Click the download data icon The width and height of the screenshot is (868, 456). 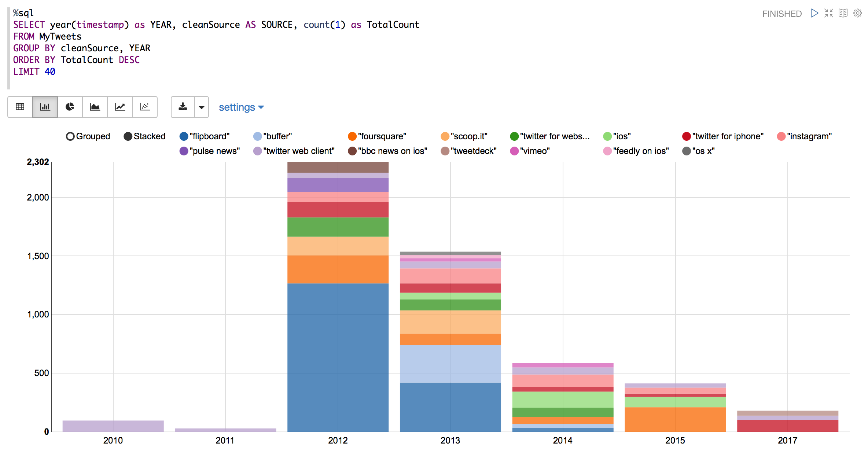click(183, 107)
